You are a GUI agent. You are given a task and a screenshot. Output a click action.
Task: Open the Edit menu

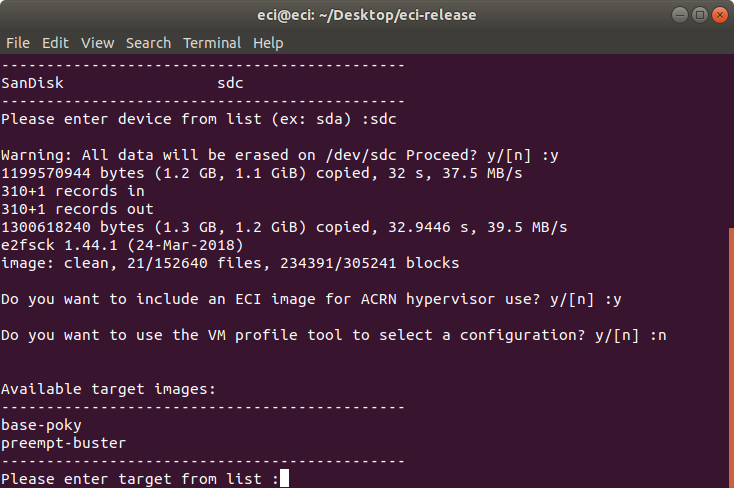[x=55, y=43]
